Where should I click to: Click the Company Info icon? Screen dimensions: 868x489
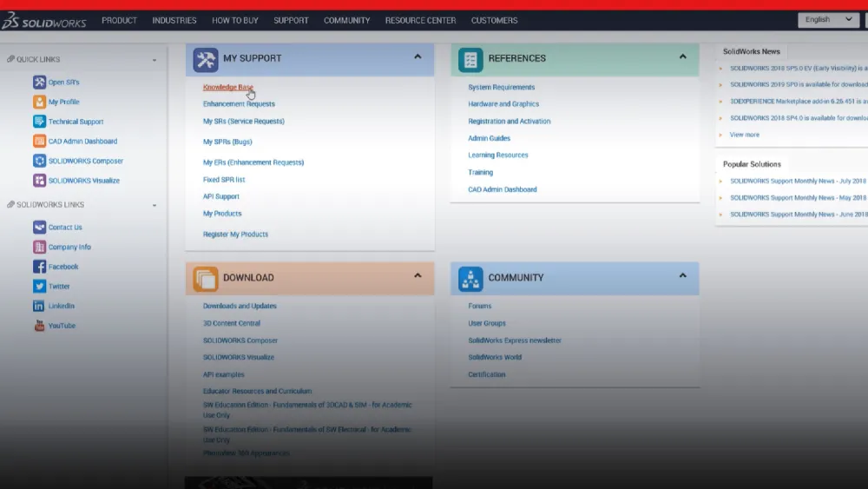click(x=39, y=247)
